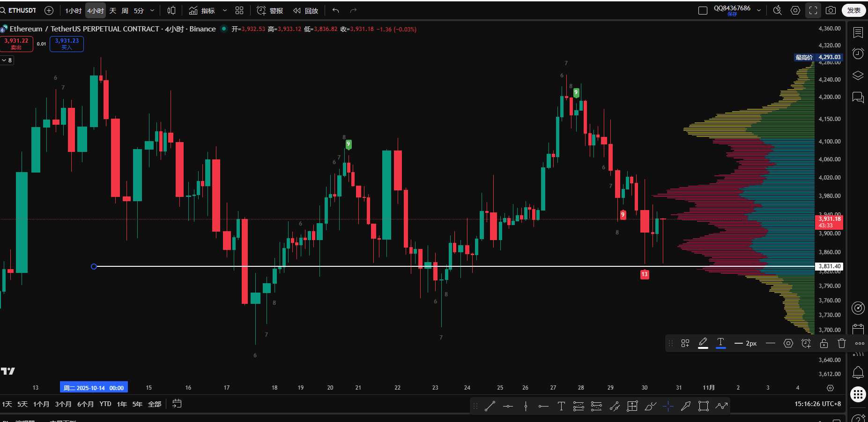Viewport: 868px width, 422px height.
Task: Toggle the layout checkbox beside QQ84367686
Action: pos(703,10)
